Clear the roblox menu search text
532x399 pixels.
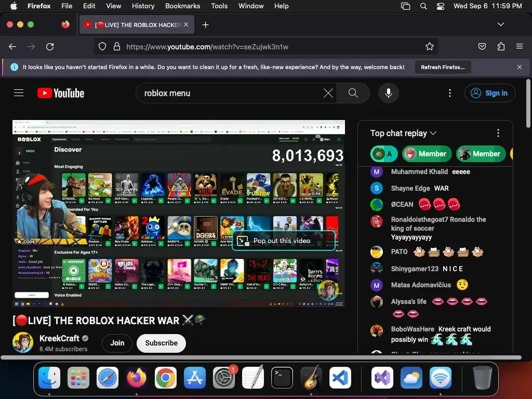[328, 93]
